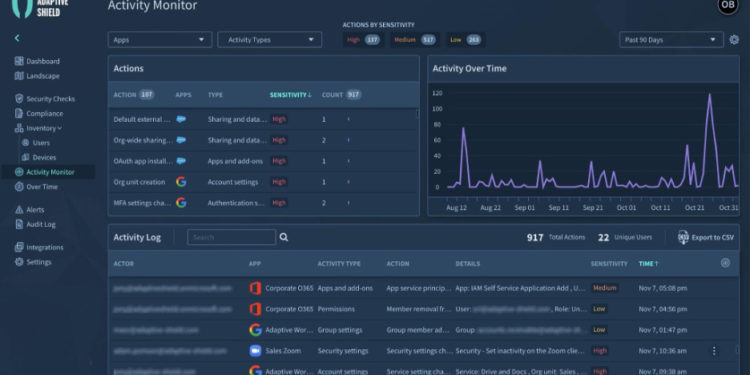
Task: Click the Integrations icon
Action: click(19, 247)
